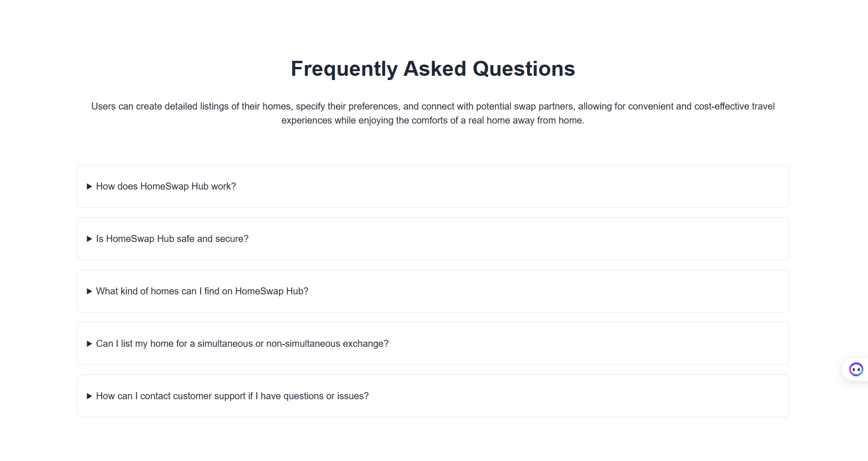Open the chat assistant widget icon
Image resolution: width=868 pixels, height=461 pixels.
[856, 369]
